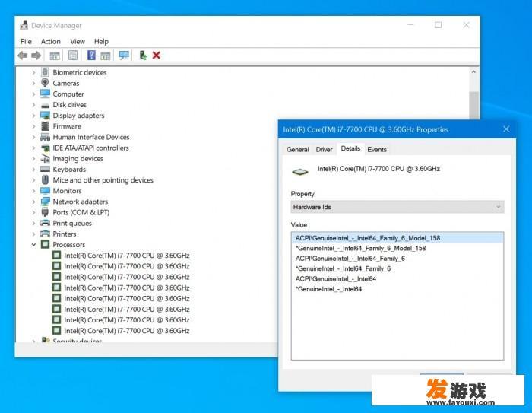Click the Forward arrow in the toolbar
The width and height of the screenshot is (532, 413).
pos(36,56)
